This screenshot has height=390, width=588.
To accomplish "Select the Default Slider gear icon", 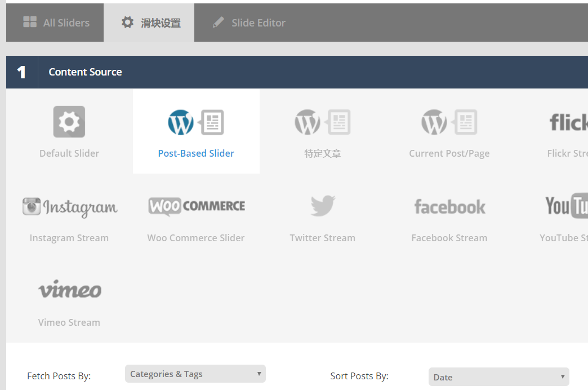I will 69,122.
